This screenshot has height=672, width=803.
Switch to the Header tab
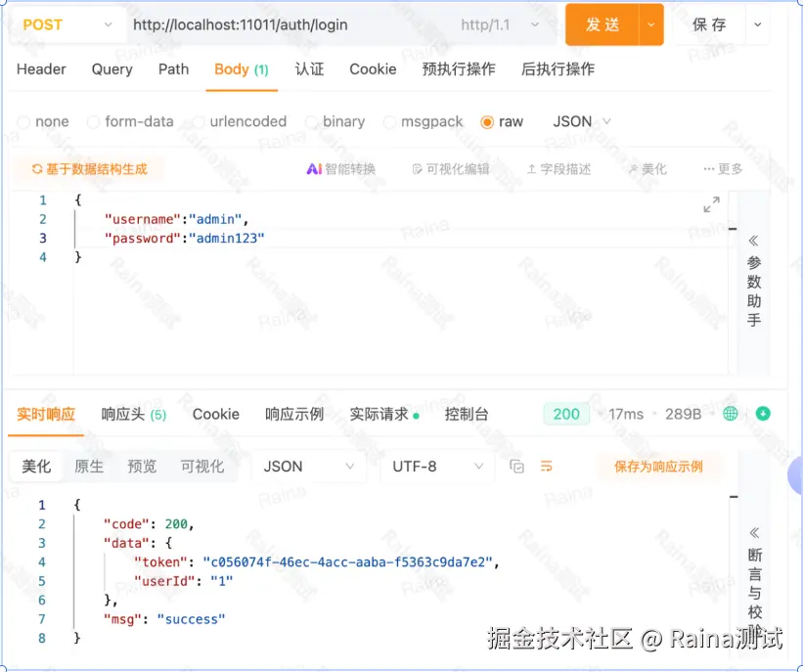41,69
